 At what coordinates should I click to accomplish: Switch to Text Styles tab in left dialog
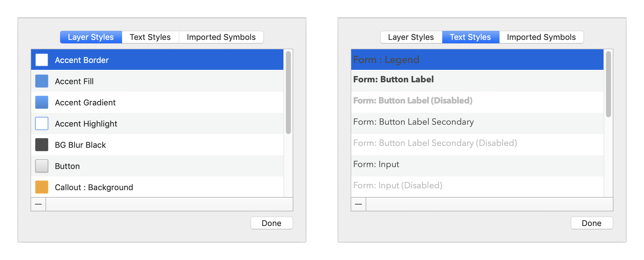pos(150,37)
